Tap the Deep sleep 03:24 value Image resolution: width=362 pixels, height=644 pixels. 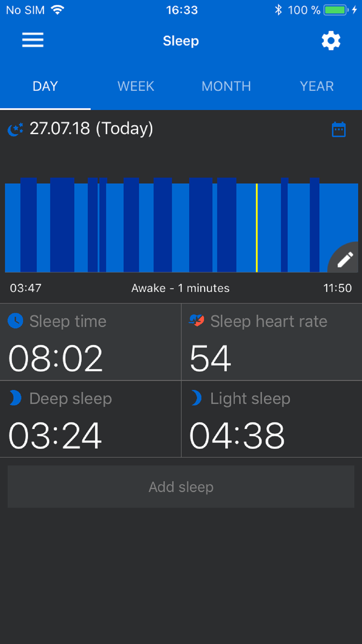click(x=55, y=435)
